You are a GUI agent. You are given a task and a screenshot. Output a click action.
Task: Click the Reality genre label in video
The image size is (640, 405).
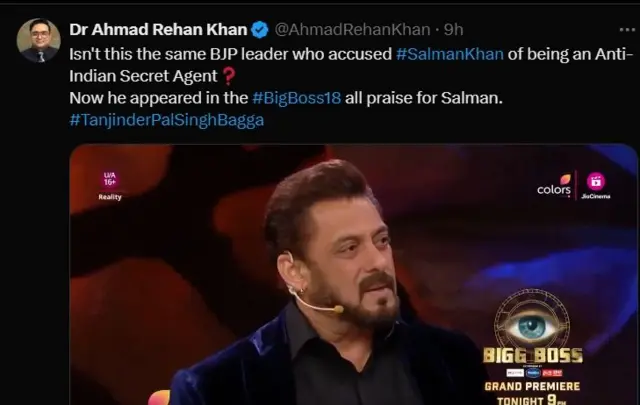click(x=110, y=197)
